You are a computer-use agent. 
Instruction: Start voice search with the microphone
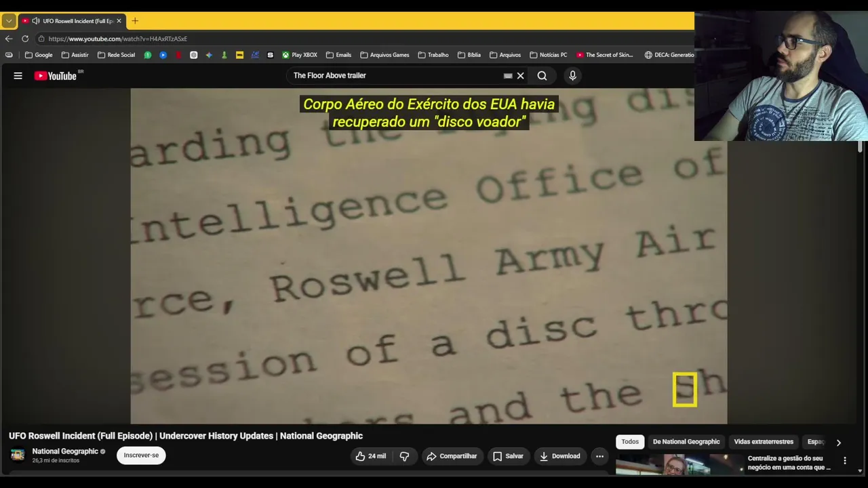click(x=572, y=76)
